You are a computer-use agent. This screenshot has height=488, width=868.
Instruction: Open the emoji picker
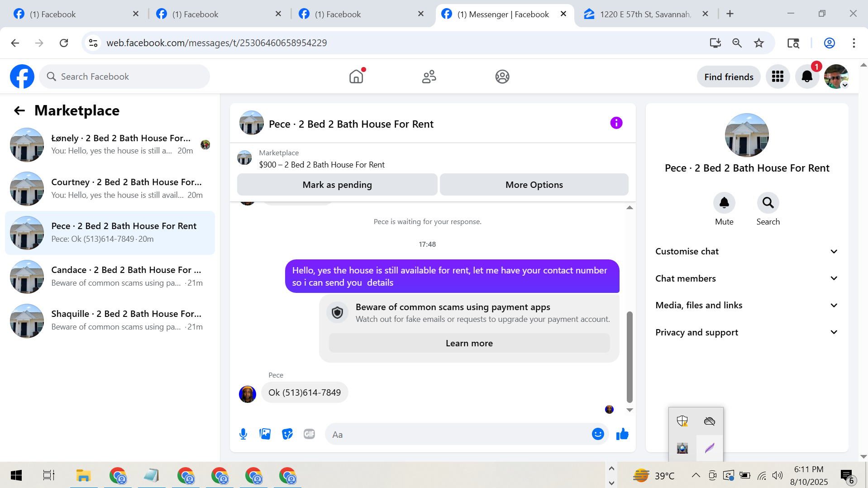coord(598,434)
